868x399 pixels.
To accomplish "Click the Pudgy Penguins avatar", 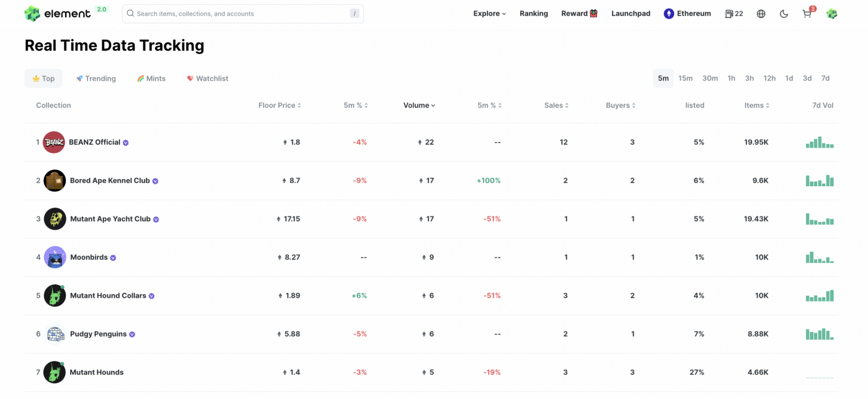I will tap(55, 334).
